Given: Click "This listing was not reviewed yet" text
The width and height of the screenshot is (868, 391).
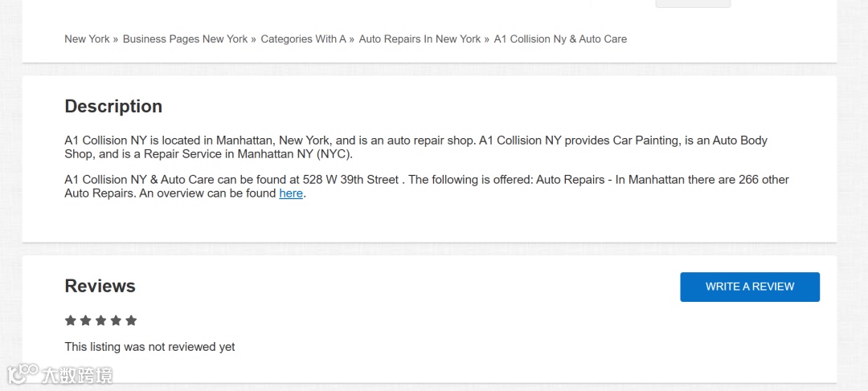Looking at the screenshot, I should (x=149, y=347).
